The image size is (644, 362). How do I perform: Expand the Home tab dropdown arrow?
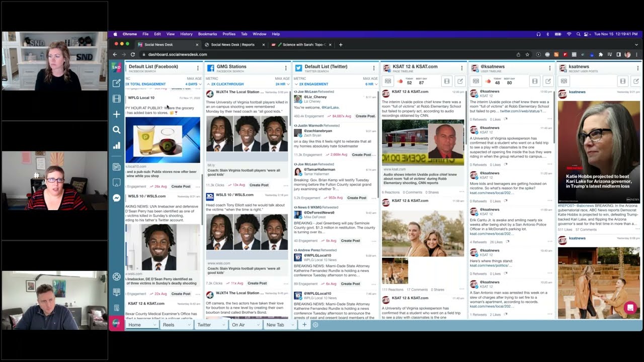[x=154, y=325]
